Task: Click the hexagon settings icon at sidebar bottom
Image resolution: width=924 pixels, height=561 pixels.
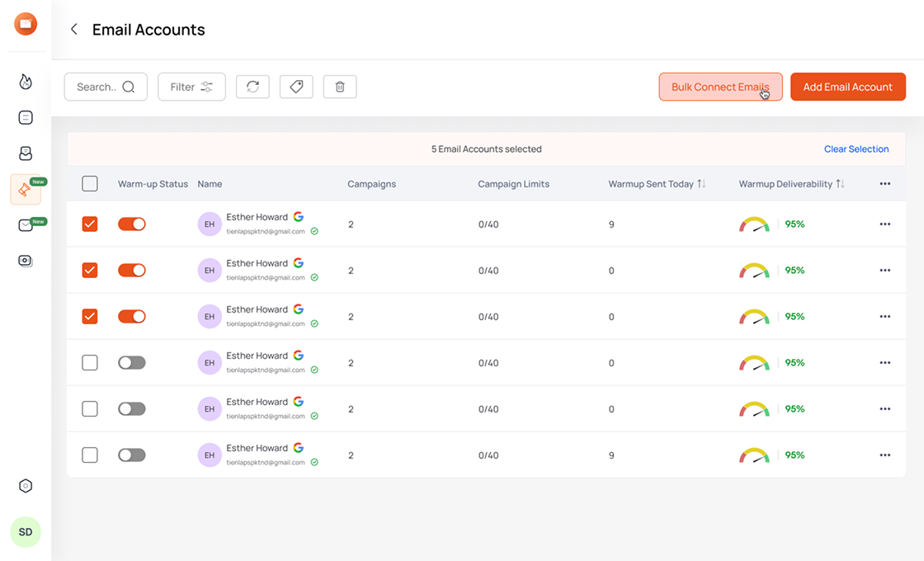Action: point(25,486)
